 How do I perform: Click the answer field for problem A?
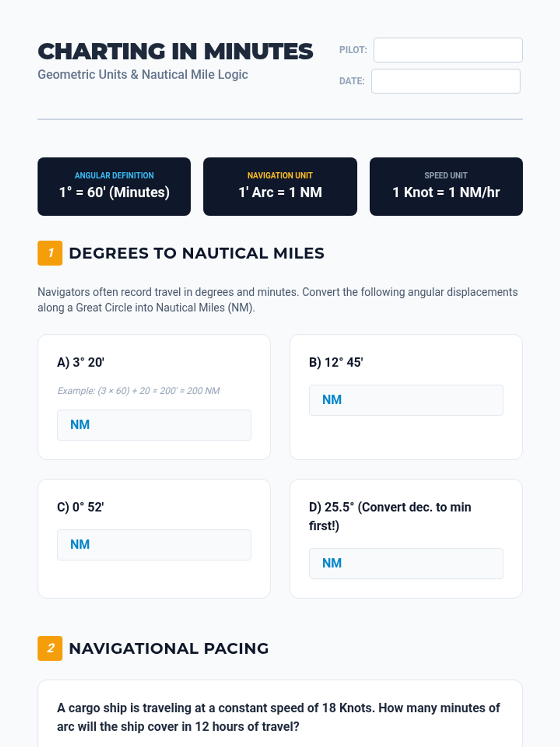click(154, 425)
